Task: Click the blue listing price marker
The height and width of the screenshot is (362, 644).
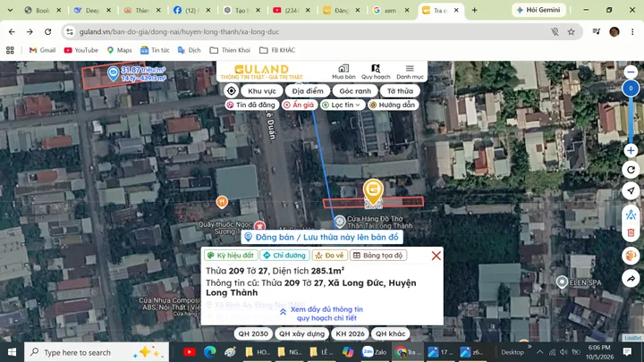Action: click(113, 73)
